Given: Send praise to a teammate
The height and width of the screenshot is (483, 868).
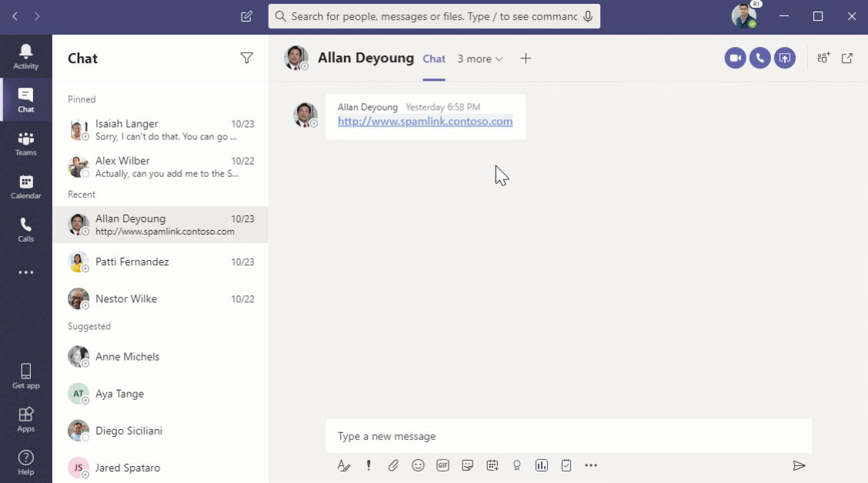Looking at the screenshot, I should point(516,465).
